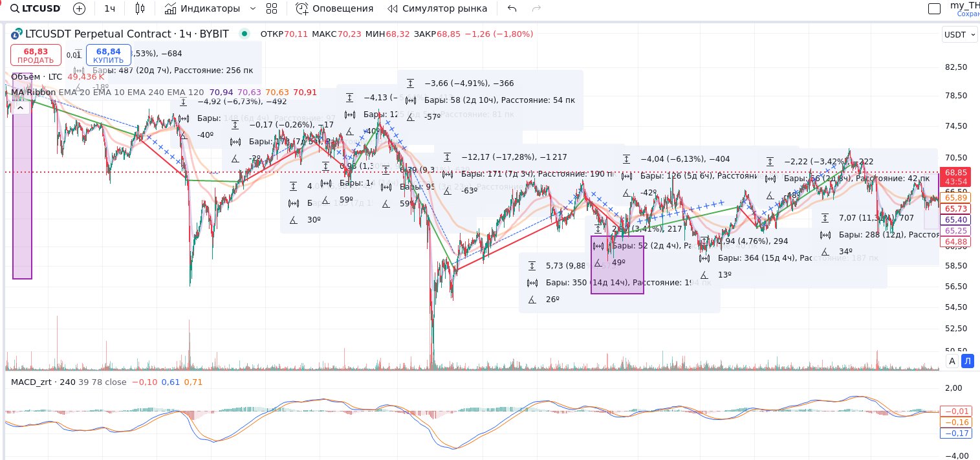Open the candlestick chart type icon

tap(140, 8)
